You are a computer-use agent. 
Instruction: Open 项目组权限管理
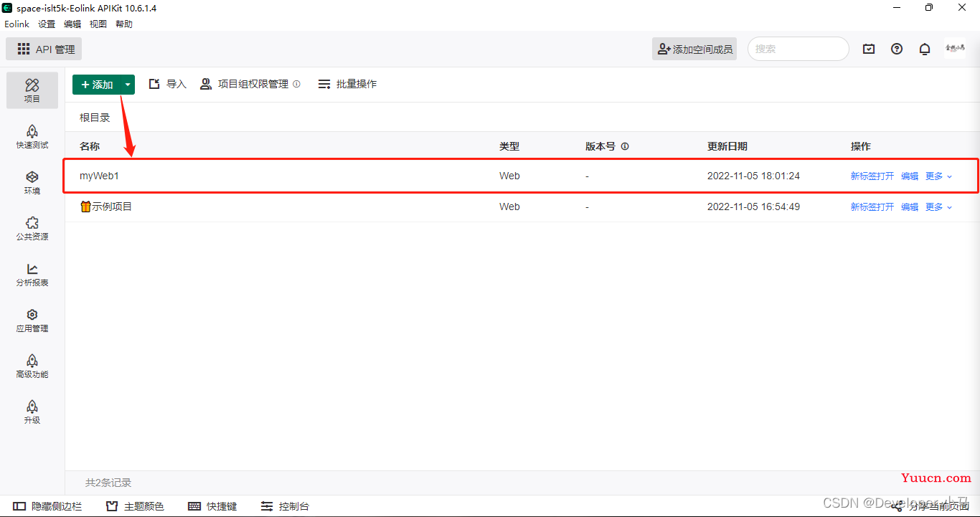[244, 84]
